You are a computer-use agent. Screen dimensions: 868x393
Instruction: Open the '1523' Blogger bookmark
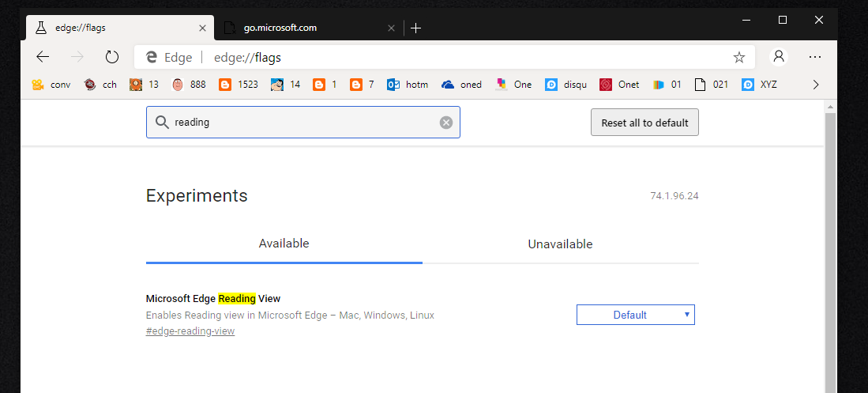[238, 85]
